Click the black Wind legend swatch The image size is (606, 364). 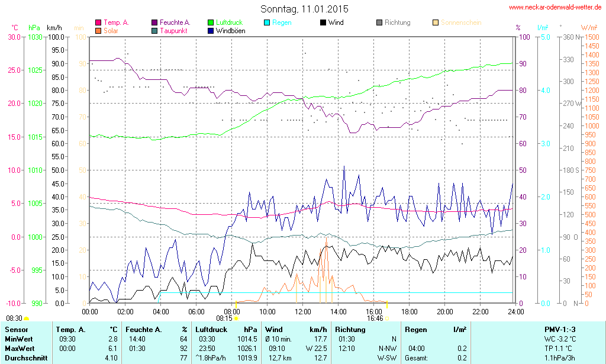click(323, 22)
